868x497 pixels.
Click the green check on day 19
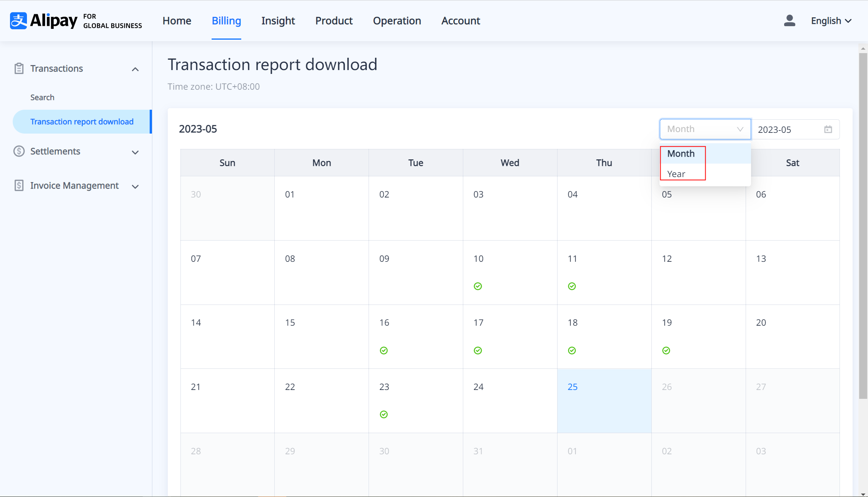[666, 350]
